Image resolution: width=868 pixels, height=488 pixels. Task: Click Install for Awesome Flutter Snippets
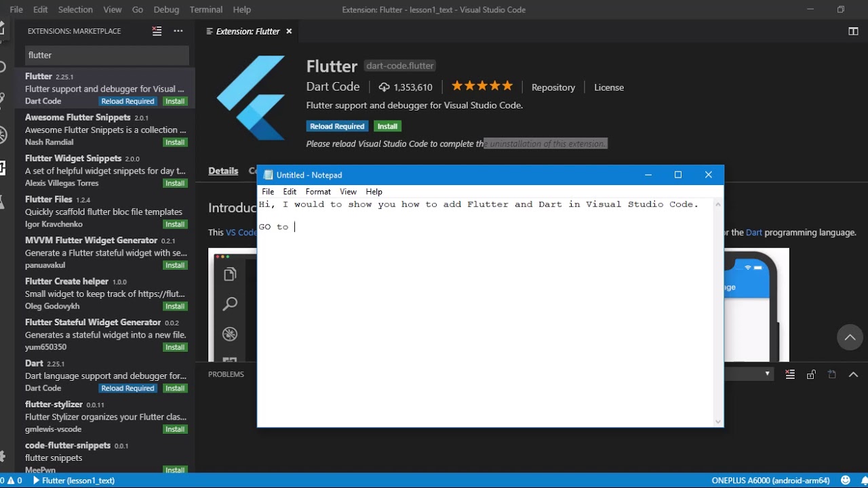175,142
